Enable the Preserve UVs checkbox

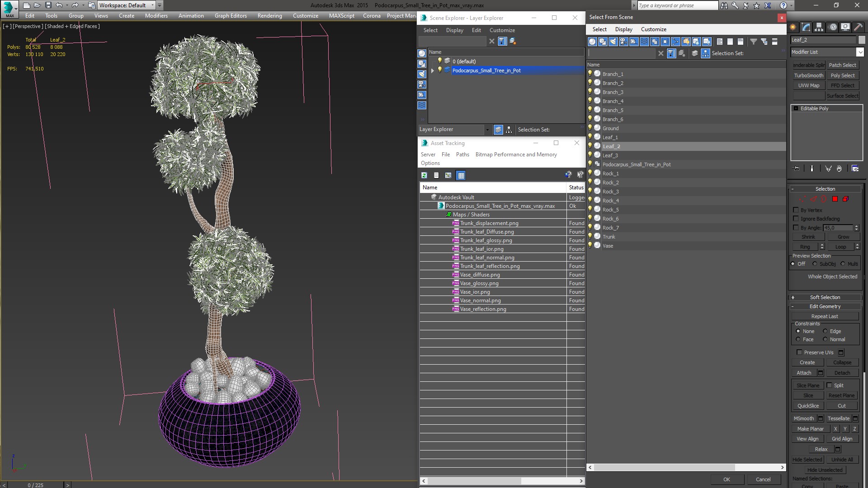(799, 352)
